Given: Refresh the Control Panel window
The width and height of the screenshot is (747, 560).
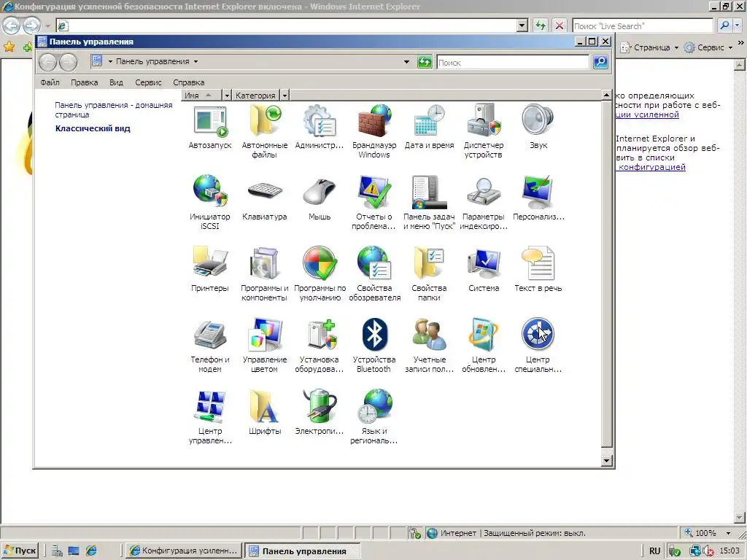Looking at the screenshot, I should [x=425, y=62].
